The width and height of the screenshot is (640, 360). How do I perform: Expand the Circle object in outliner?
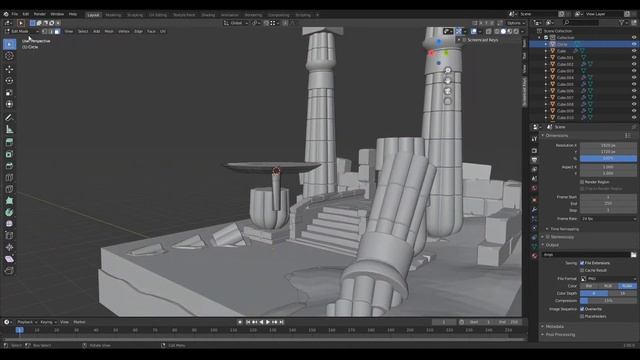[x=546, y=44]
